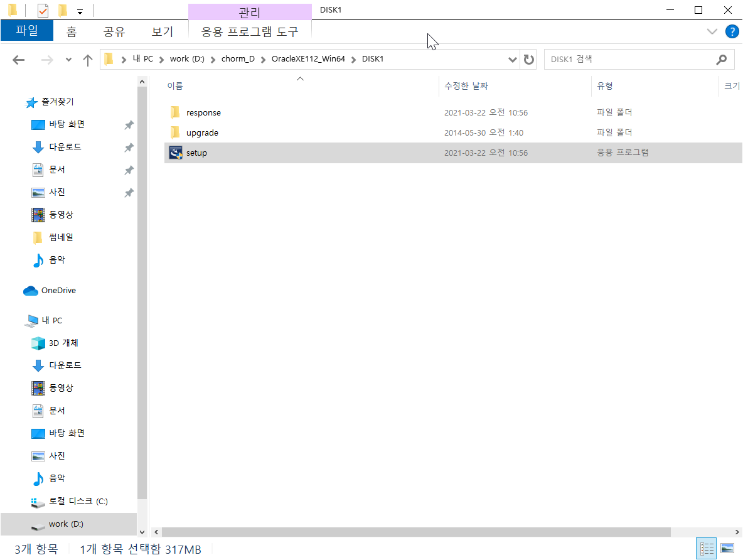Image resolution: width=743 pixels, height=560 pixels.
Task: Go up one folder level
Action: point(88,60)
